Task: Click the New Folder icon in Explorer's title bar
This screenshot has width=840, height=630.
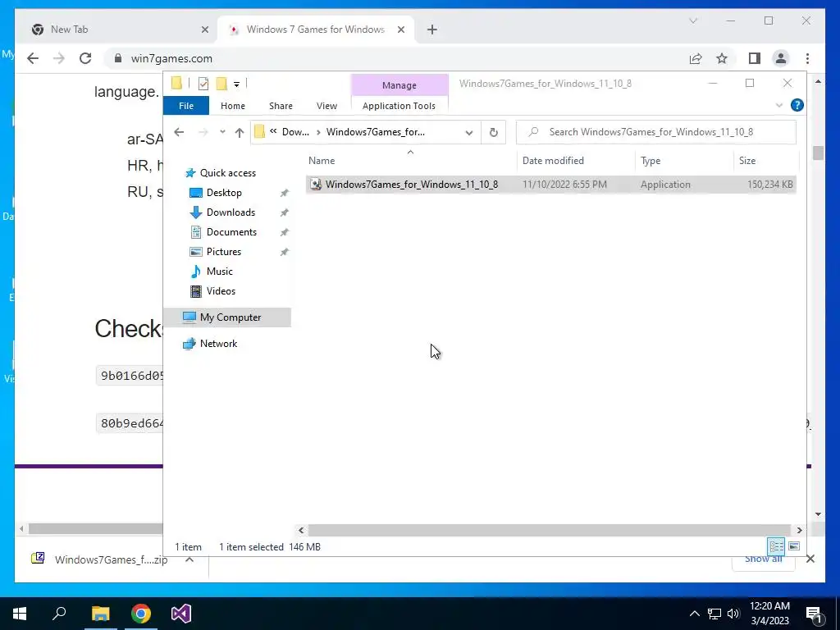Action: 221,84
